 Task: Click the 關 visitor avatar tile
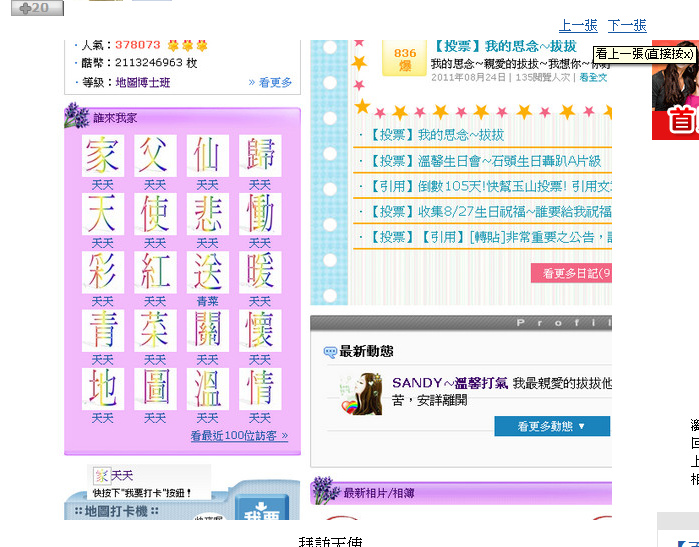coord(208,331)
